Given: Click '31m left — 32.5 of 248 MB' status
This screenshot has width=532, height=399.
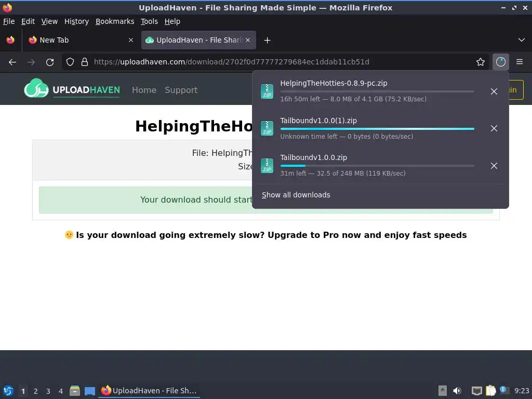Looking at the screenshot, I should pos(343,174).
